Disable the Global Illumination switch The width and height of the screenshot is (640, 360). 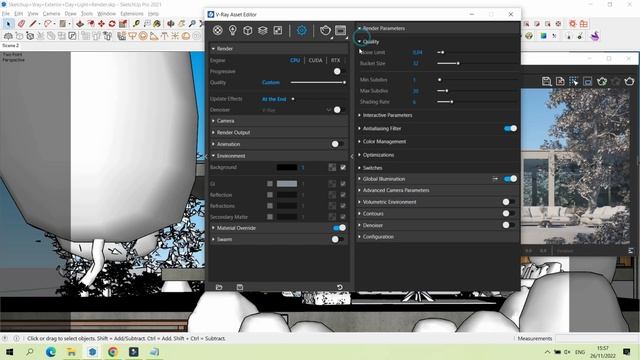510,179
